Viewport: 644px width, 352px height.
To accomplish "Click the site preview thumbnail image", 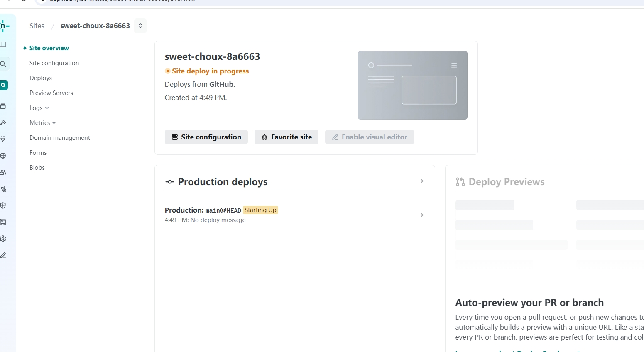I will click(x=413, y=85).
